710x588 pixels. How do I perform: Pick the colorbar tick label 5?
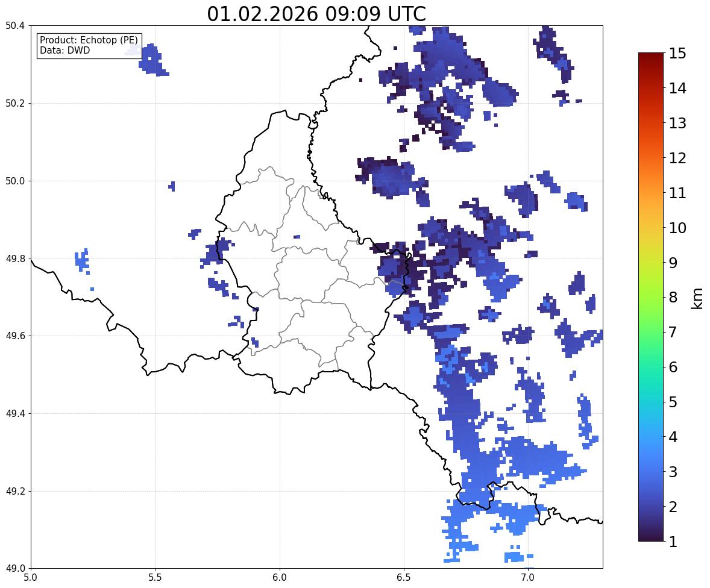pos(673,402)
